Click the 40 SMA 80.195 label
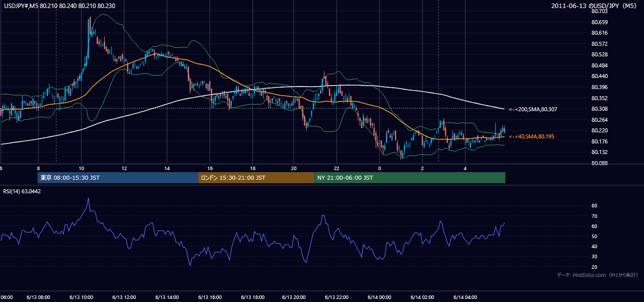644x302 pixels. click(x=533, y=136)
